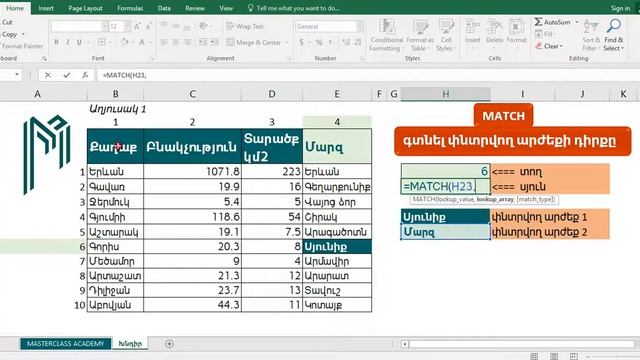The image size is (640, 360).
Task: Add new sheet with plus icon
Action: (x=169, y=344)
